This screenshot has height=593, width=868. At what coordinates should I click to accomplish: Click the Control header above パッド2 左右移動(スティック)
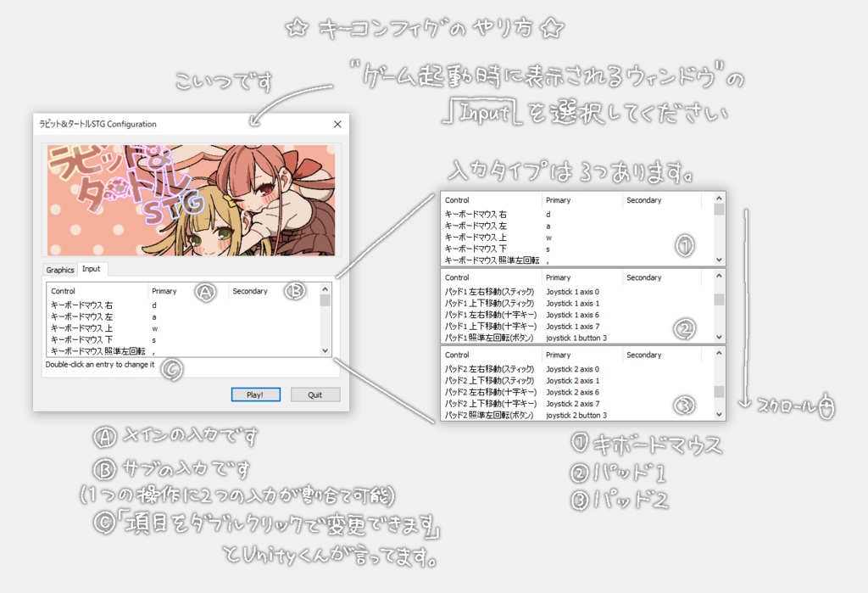[x=457, y=355]
